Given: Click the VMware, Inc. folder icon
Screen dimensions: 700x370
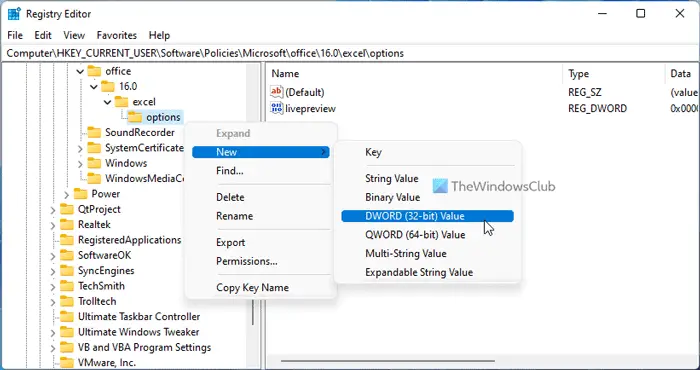Looking at the screenshot, I should coord(67,362).
